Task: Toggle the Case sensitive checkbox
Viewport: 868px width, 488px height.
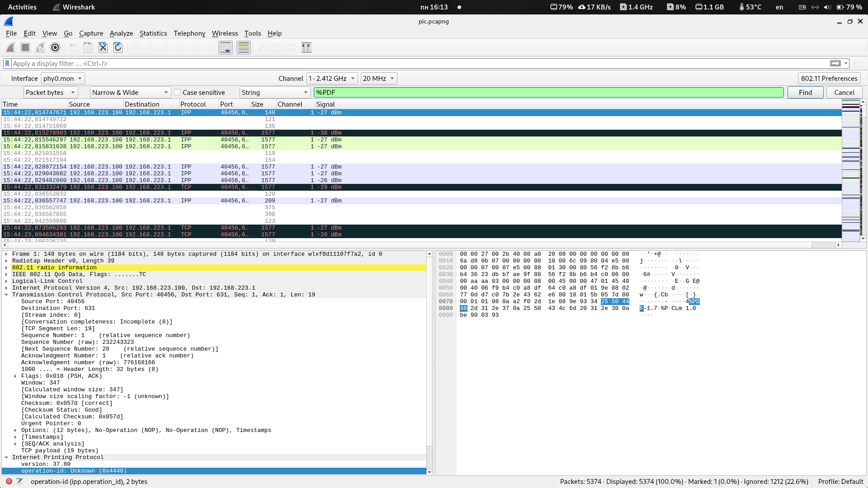Action: tap(177, 92)
